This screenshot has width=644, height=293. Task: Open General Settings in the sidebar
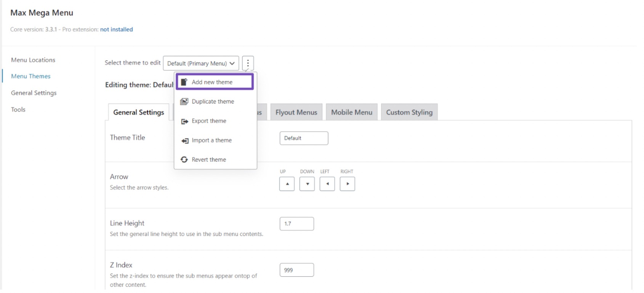(x=34, y=93)
